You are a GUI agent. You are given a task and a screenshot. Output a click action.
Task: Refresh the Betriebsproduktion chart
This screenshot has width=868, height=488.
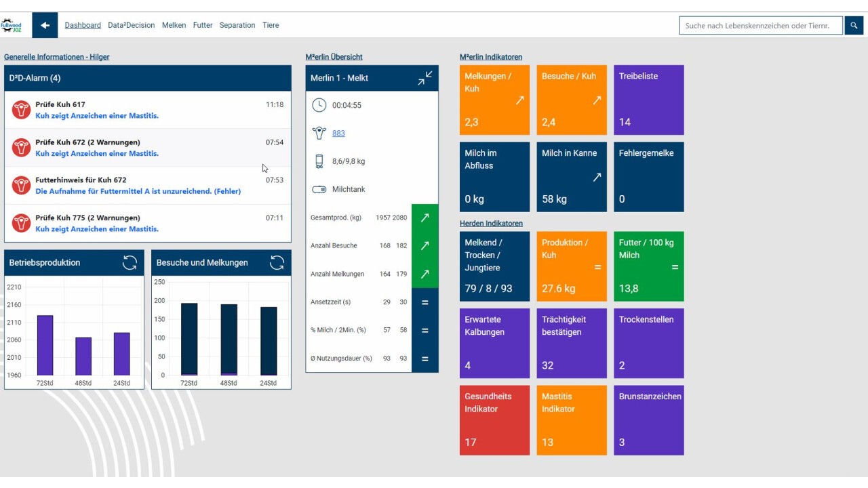pyautogui.click(x=130, y=263)
